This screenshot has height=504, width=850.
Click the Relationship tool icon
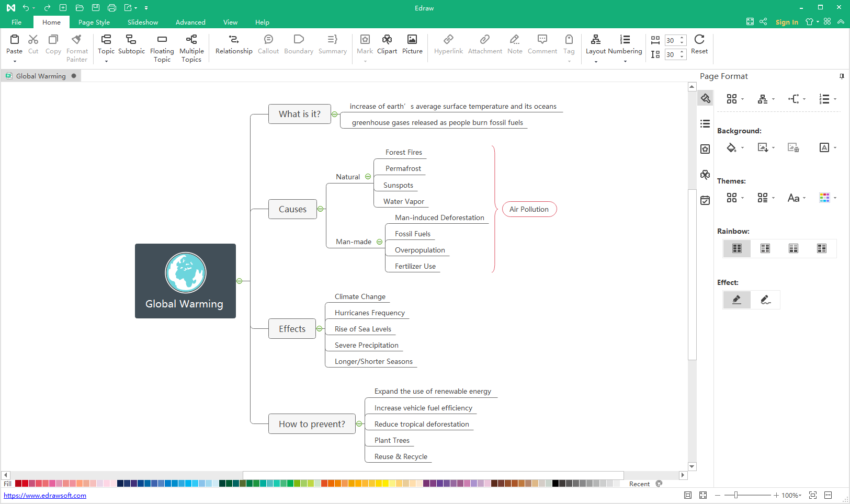[x=234, y=40]
